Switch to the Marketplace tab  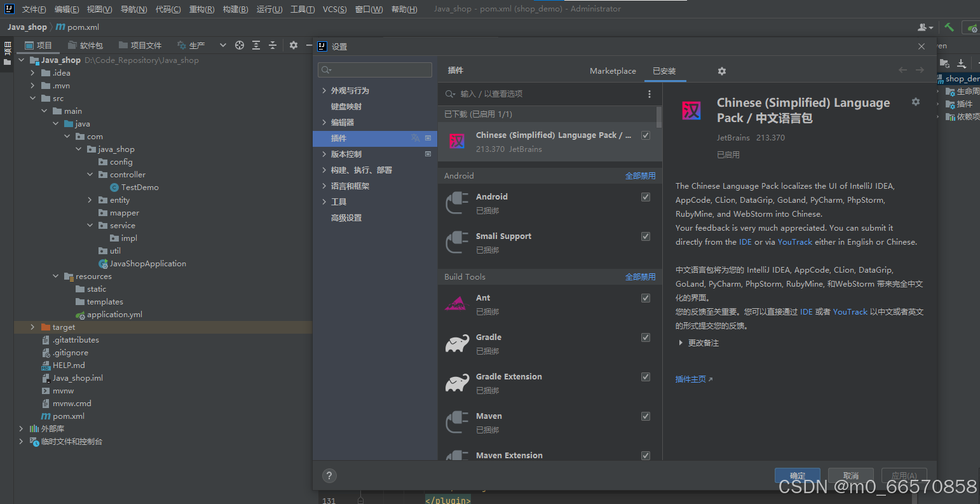(x=613, y=71)
